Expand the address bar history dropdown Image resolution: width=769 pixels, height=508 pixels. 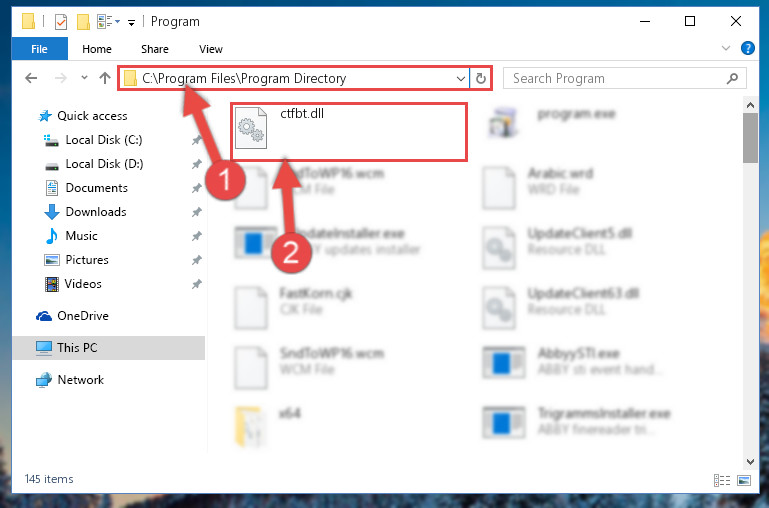click(x=461, y=78)
